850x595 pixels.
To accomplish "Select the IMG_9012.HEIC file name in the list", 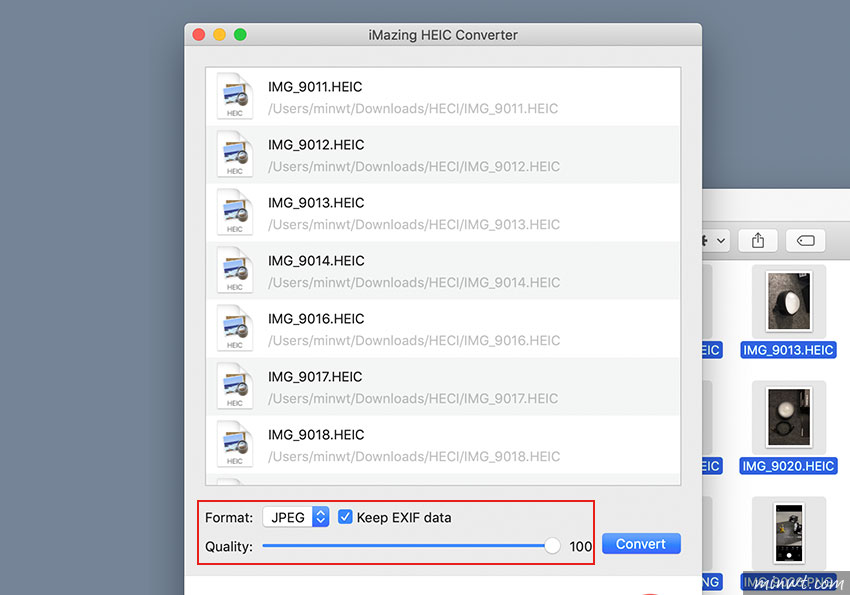I will [316, 145].
